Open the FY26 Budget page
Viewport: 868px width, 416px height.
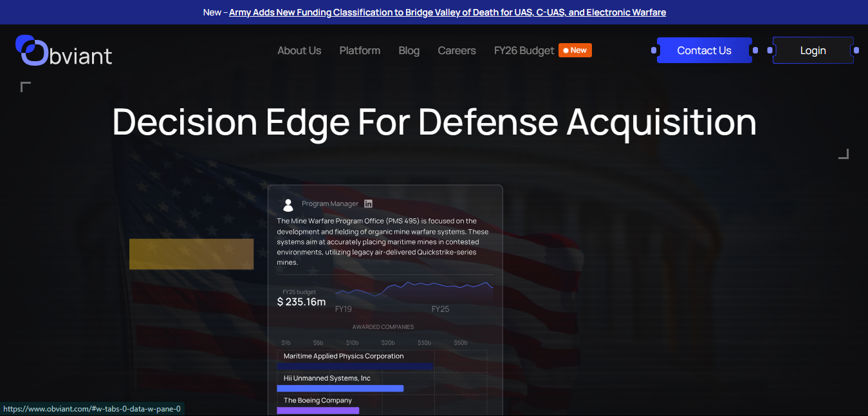(x=524, y=50)
